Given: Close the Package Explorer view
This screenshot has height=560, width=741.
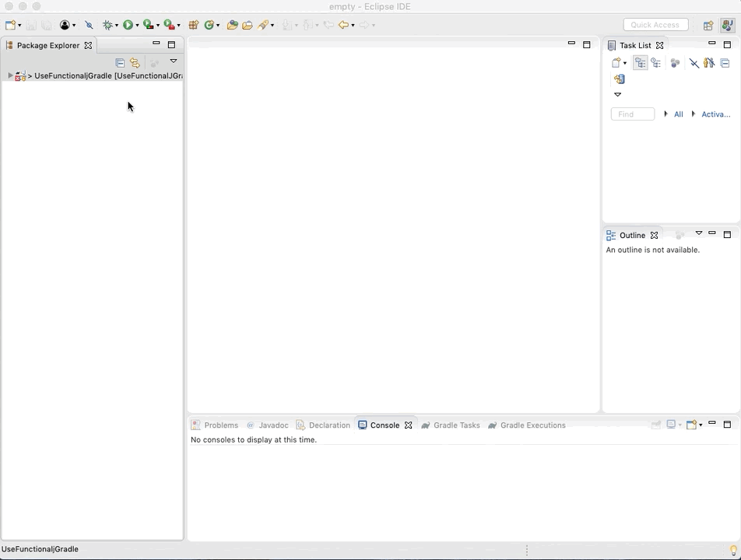Looking at the screenshot, I should (88, 45).
